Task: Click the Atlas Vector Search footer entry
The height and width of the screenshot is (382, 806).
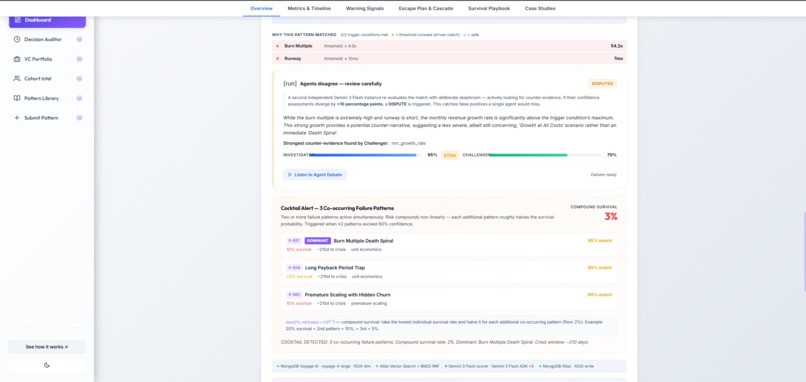Action: [x=407, y=366]
